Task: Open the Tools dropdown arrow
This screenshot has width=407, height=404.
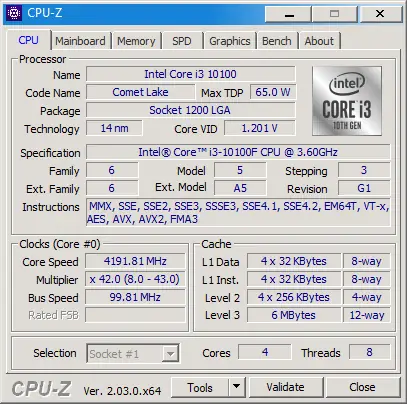Action: (x=237, y=387)
